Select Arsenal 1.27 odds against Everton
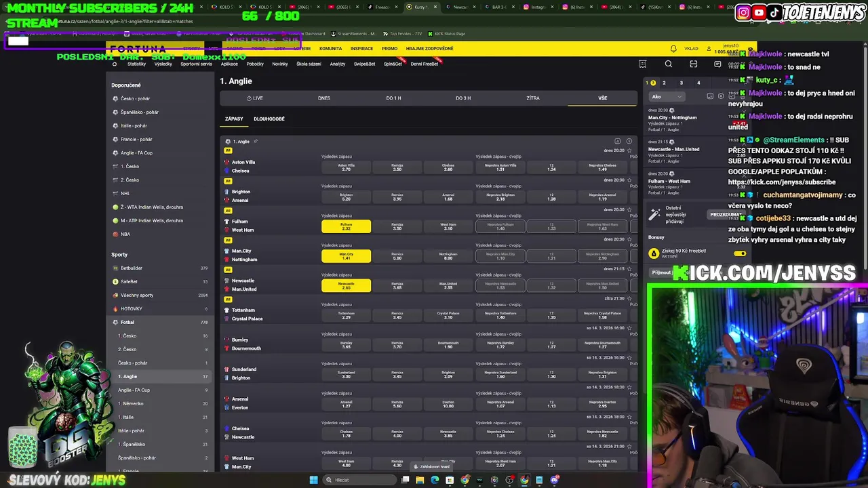Screen dimensions: 868x488 346,404
